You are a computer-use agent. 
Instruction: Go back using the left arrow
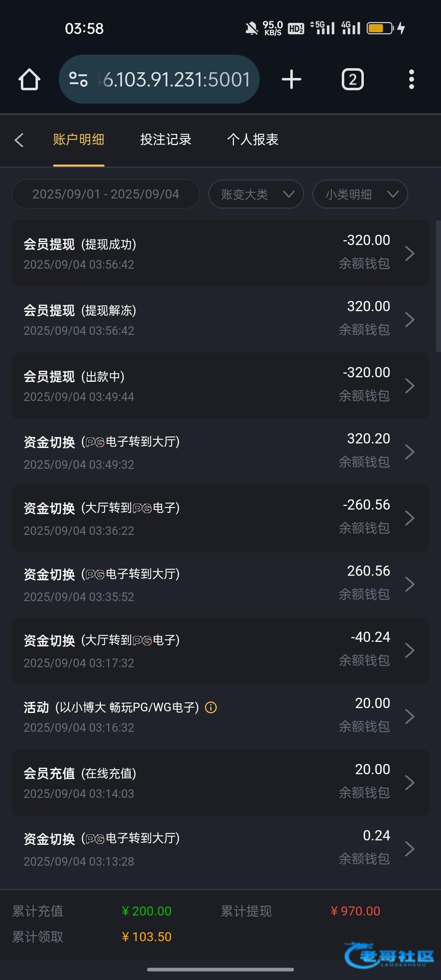(x=19, y=140)
